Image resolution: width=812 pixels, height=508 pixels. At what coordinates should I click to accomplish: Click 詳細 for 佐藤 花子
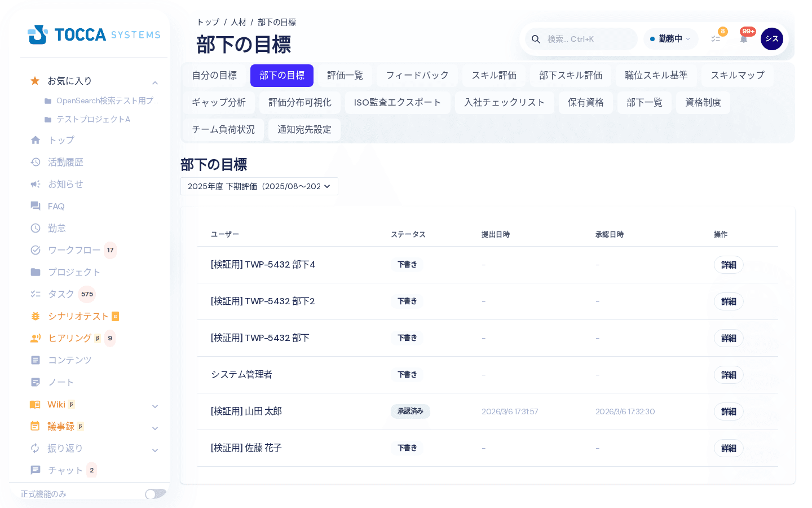[x=729, y=448]
